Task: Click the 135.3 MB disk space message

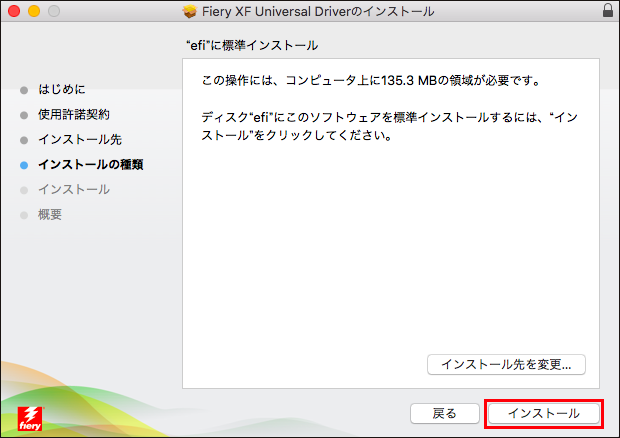Action: (371, 81)
